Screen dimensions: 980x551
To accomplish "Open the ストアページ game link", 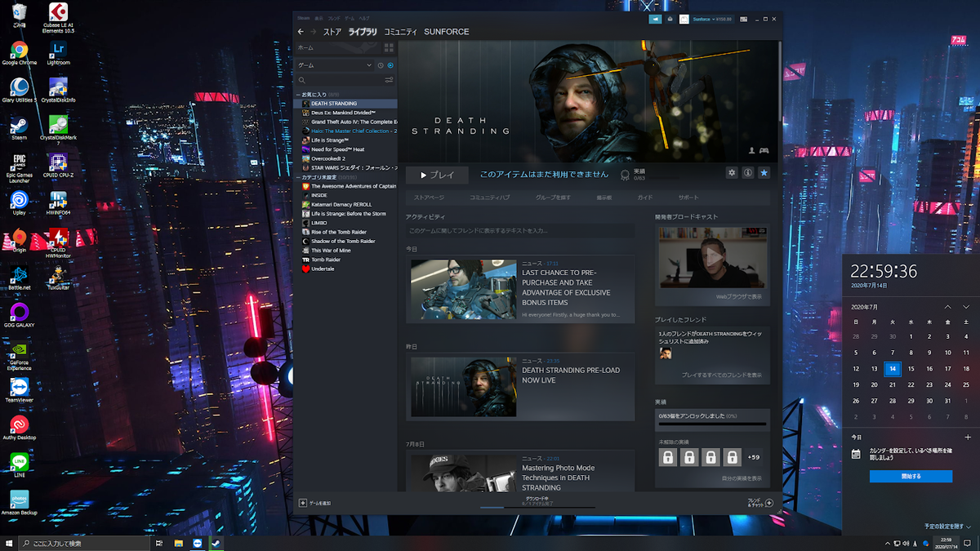I will point(429,198).
